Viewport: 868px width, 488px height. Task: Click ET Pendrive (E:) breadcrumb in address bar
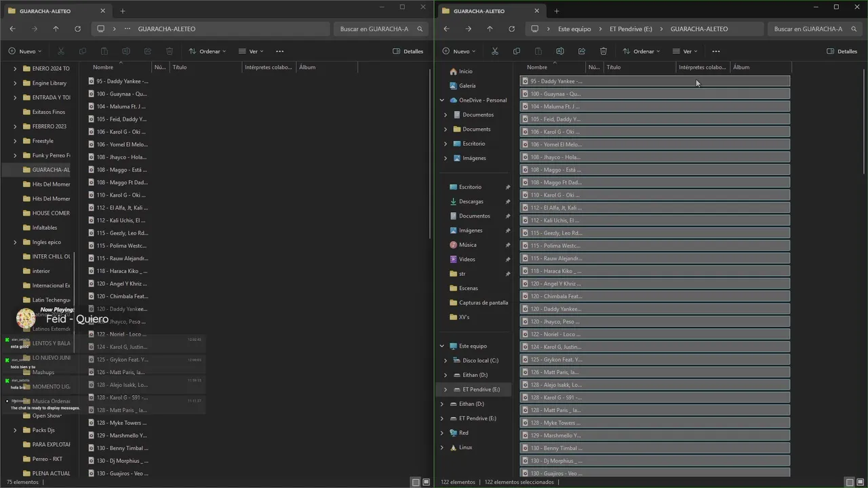(x=631, y=28)
